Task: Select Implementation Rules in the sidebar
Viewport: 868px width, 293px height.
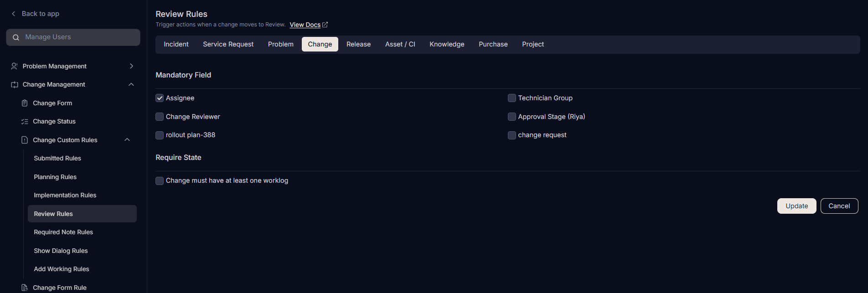Action: pyautogui.click(x=65, y=195)
